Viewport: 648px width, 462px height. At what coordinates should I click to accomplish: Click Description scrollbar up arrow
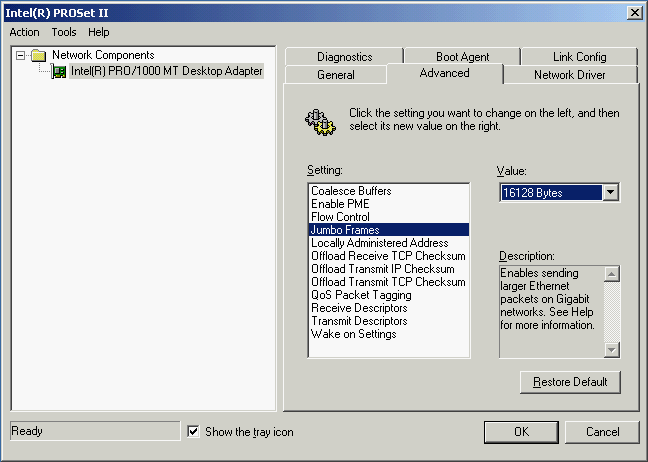coord(611,274)
